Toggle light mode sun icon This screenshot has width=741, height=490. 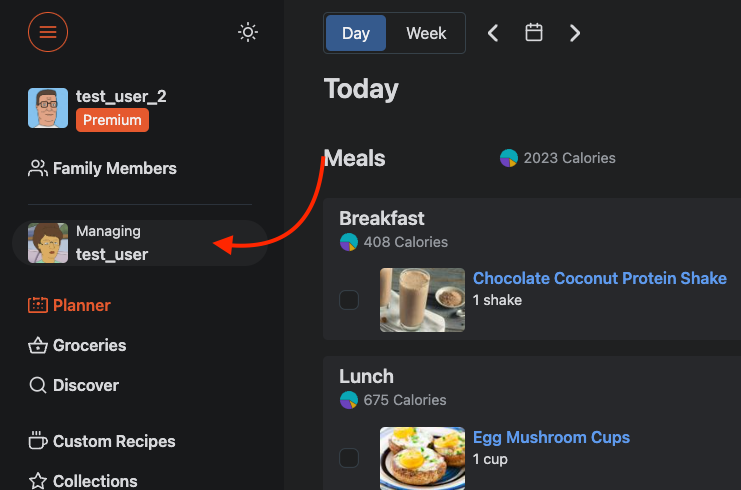coord(248,32)
